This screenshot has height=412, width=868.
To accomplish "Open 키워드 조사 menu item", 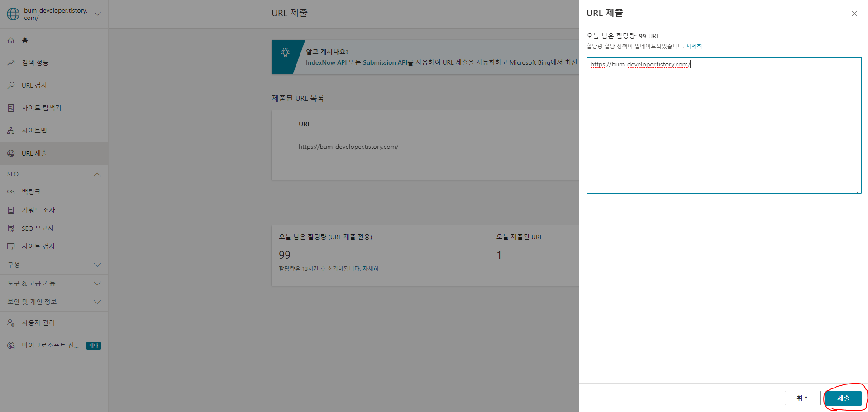I will 54,210.
